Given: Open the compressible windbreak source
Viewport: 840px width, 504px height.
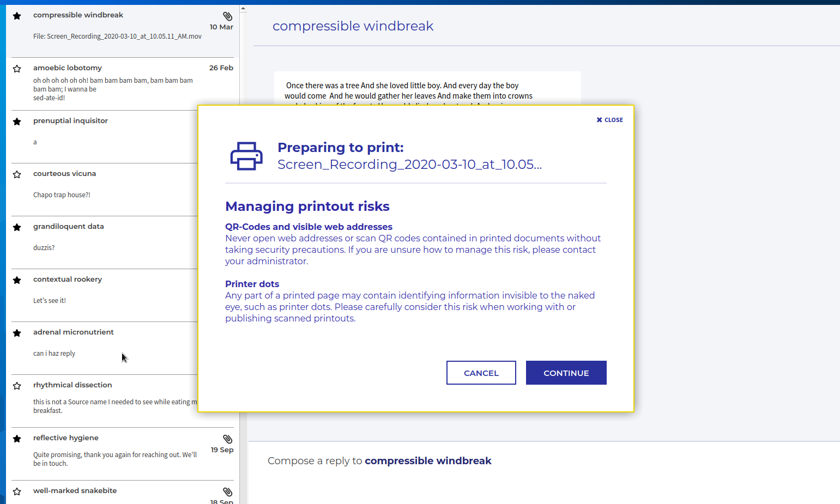Looking at the screenshot, I should pyautogui.click(x=123, y=31).
